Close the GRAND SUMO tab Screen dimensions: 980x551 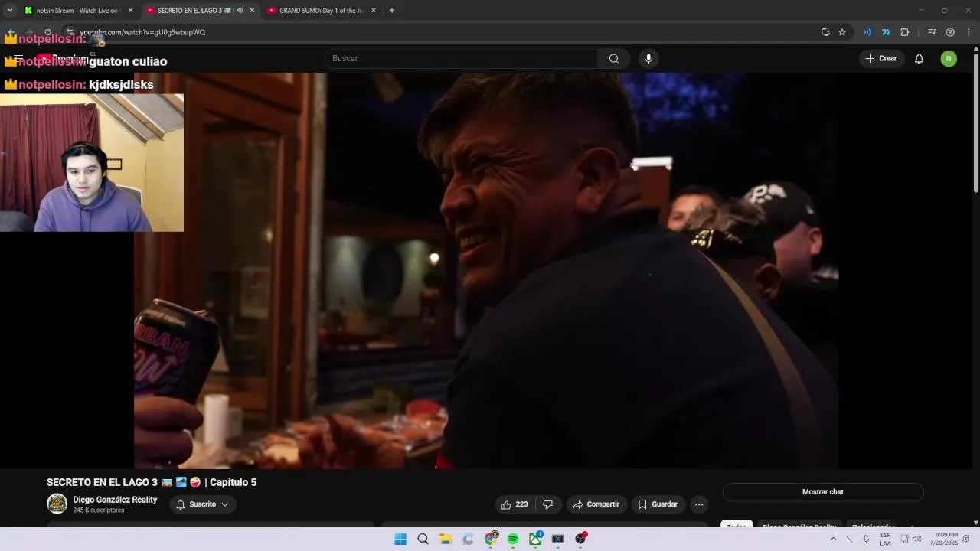374,11
